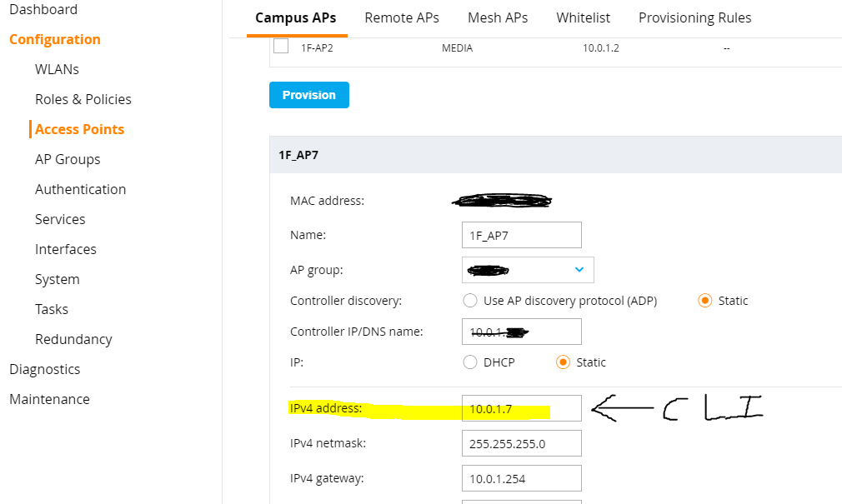Switch to the Whitelist tab
Image resolution: width=842 pixels, height=504 pixels.
point(583,17)
